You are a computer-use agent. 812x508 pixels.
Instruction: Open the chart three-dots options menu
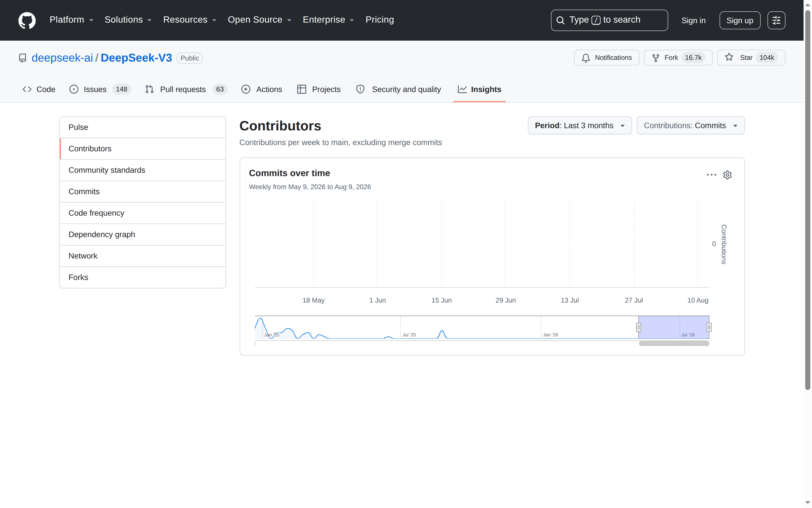[x=711, y=175]
